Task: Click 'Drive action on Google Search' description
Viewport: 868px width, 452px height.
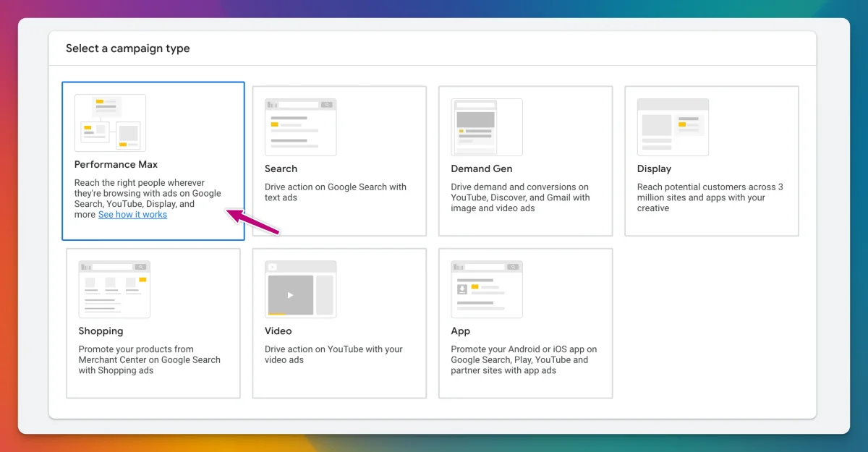Action: point(336,192)
